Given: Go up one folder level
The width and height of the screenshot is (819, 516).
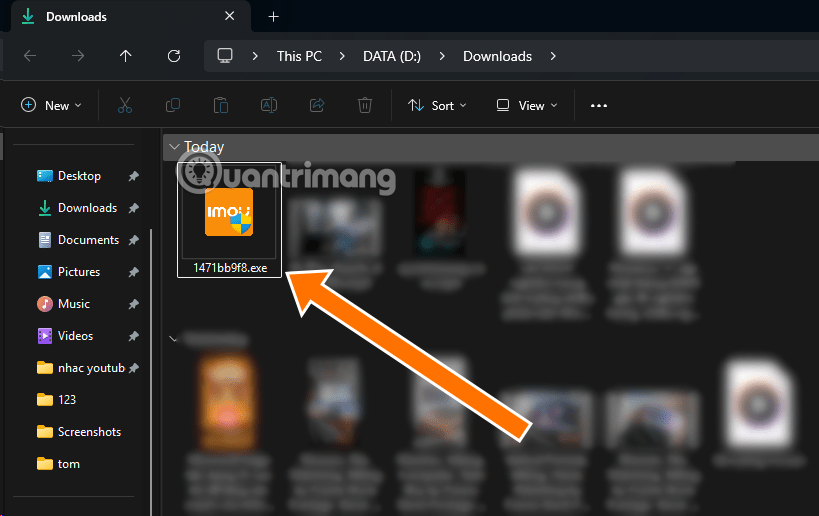Looking at the screenshot, I should [x=125, y=55].
